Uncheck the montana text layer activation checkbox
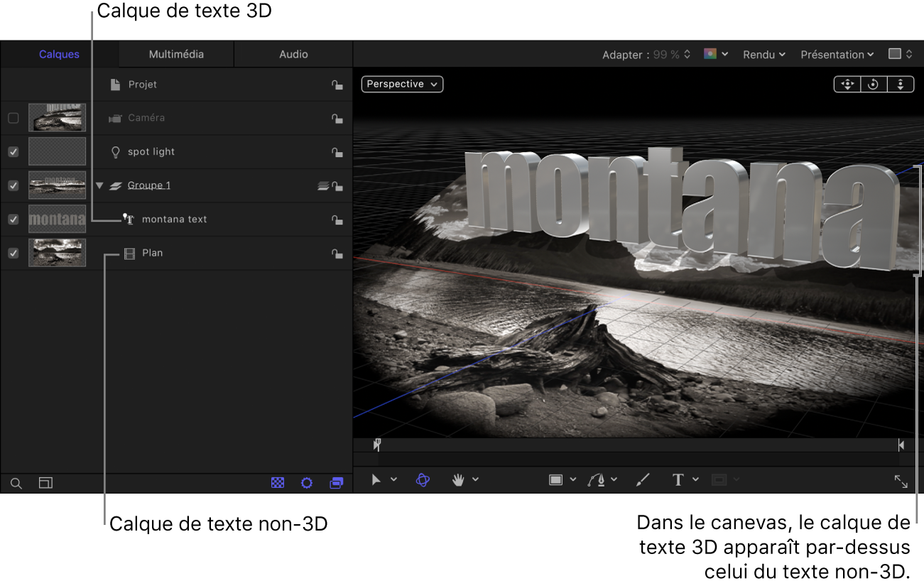This screenshot has width=924, height=586. point(13,219)
